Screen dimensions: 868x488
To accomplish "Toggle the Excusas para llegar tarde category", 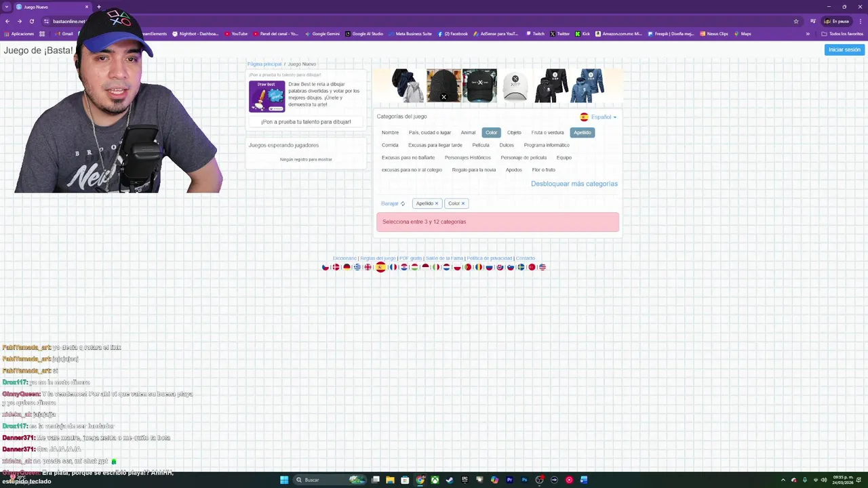I will click(435, 145).
